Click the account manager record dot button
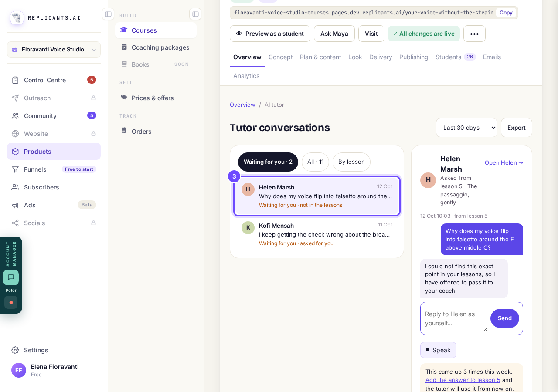The height and width of the screenshot is (392, 558). pyautogui.click(x=11, y=302)
